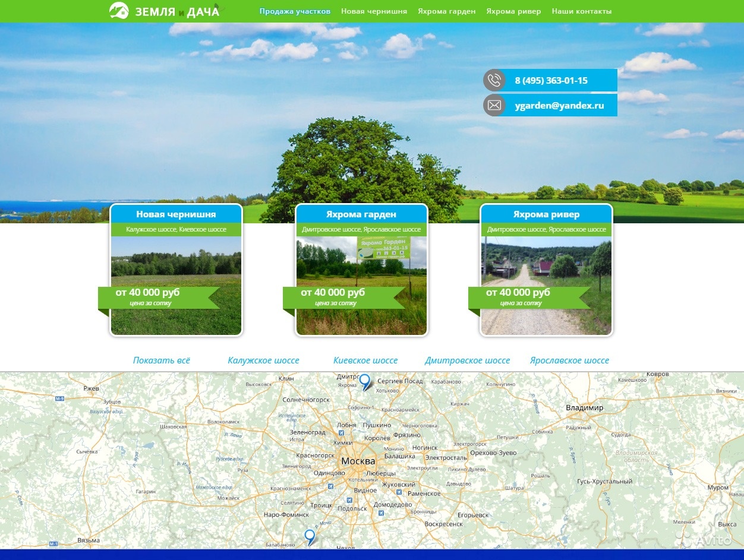Click the Наро-Фоминск map label
Image resolution: width=744 pixels, height=560 pixels.
pyautogui.click(x=286, y=514)
